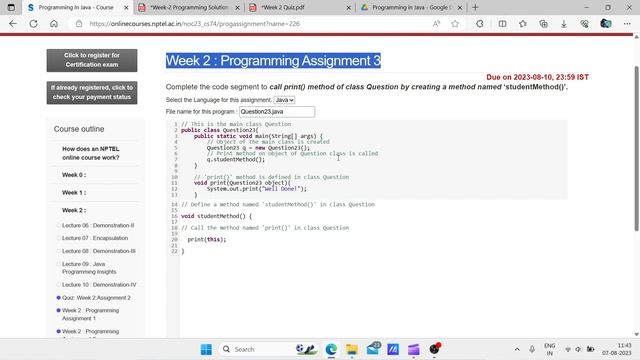Open Lecture 10 Demonstration-IV
Screen dimensions: 640x360
pyautogui.click(x=99, y=284)
